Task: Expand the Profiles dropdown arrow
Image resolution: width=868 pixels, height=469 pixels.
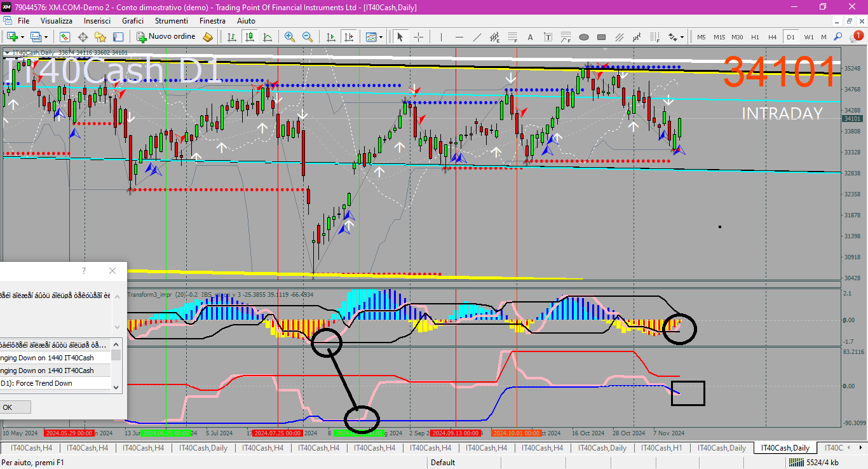Action: pyautogui.click(x=46, y=37)
